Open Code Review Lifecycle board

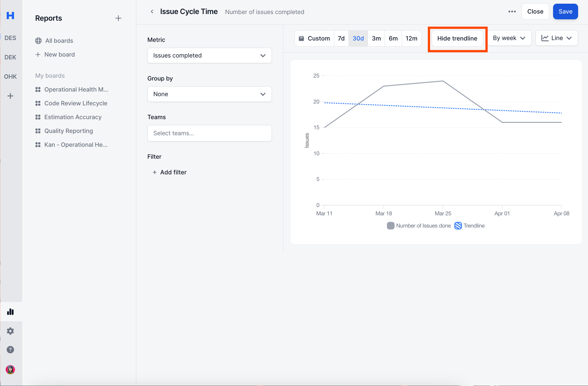click(x=76, y=103)
